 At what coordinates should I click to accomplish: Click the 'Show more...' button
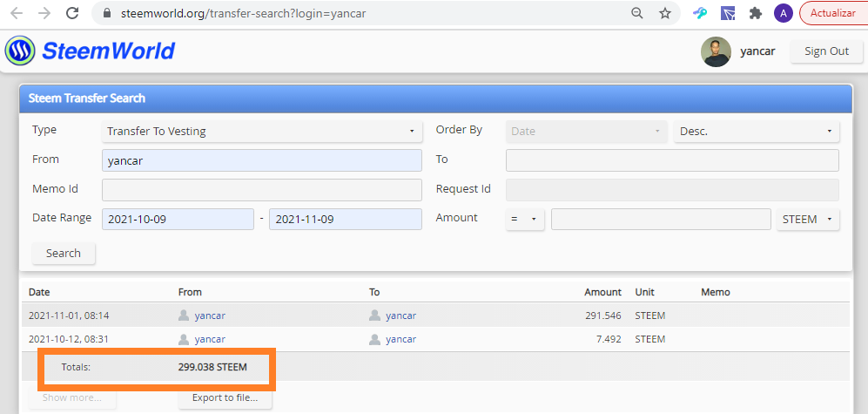click(72, 397)
